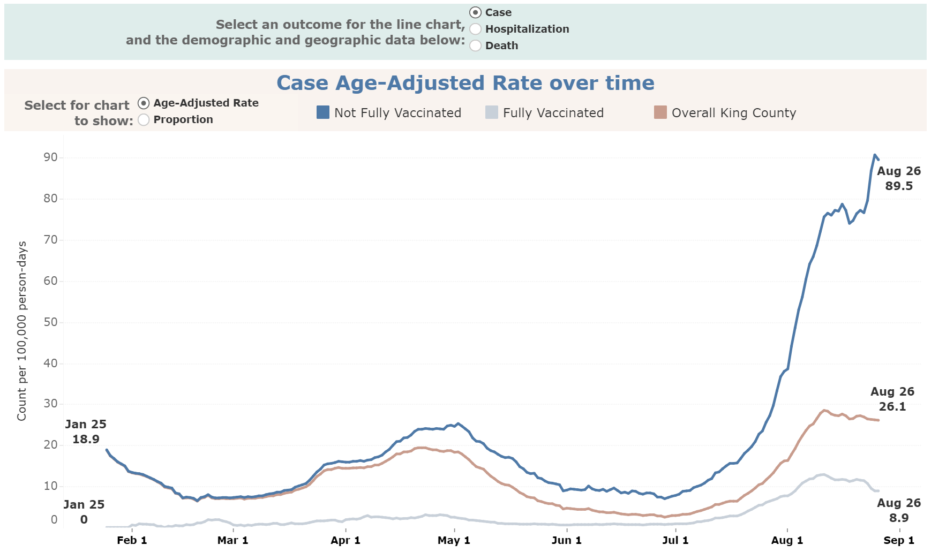Screen dimensions: 931x560
Task: Click the Feb 1 x-axis tick label
Action: (x=132, y=540)
